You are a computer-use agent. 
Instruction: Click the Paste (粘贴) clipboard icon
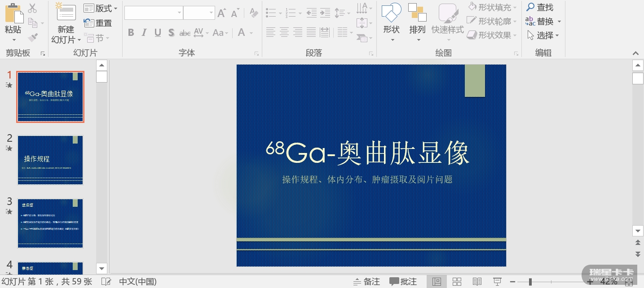[x=13, y=13]
